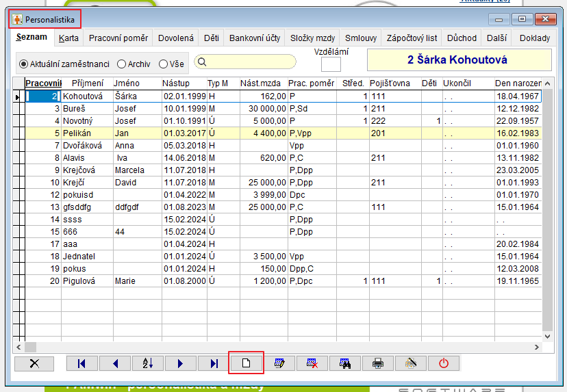
Task: Open the Zápočtový list tab
Action: click(412, 38)
